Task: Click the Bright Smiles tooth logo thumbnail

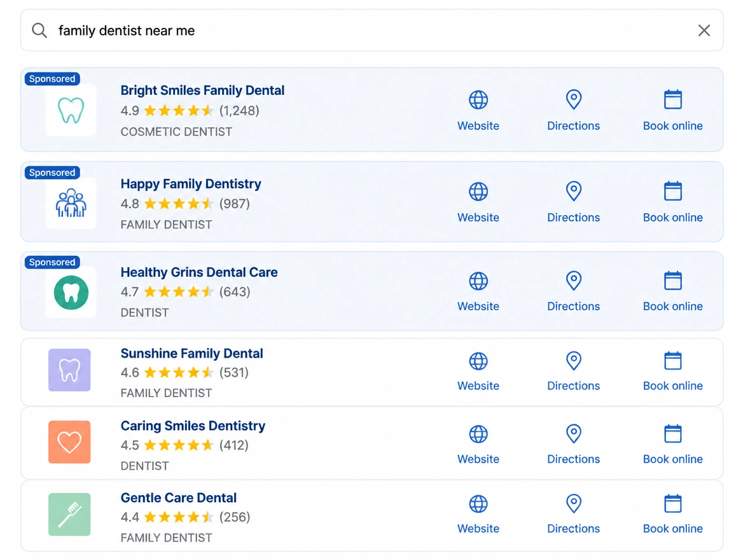Action: click(x=71, y=110)
